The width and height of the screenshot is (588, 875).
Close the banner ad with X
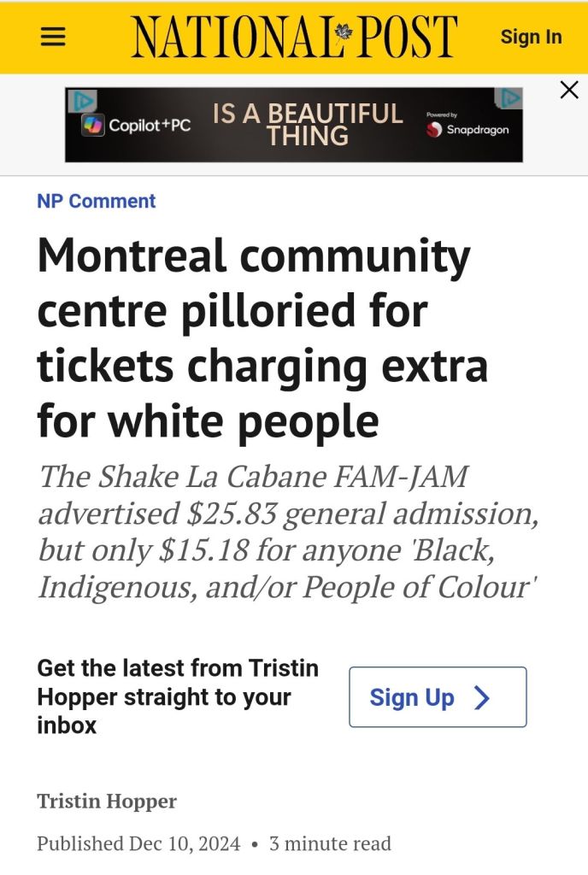(569, 90)
